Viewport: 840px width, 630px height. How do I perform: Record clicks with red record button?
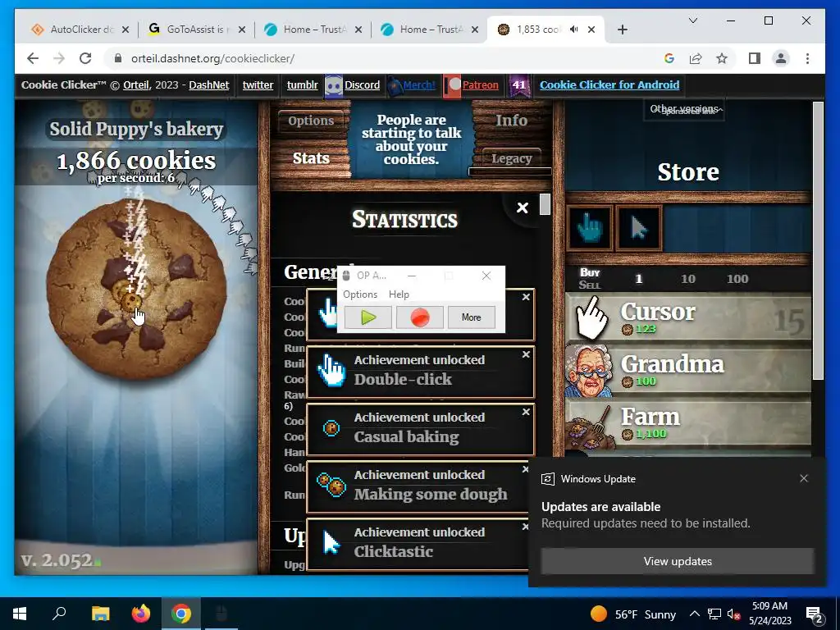(x=419, y=317)
